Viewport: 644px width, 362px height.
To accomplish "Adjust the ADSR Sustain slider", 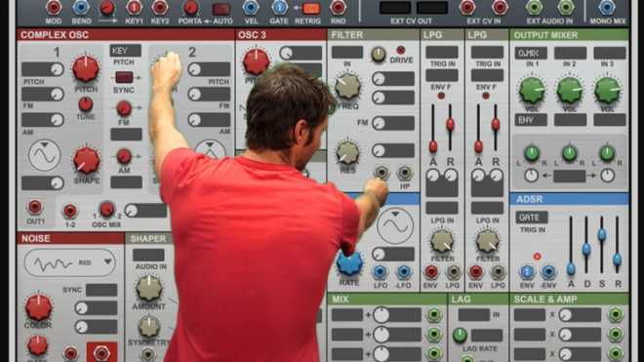I will pos(602,234).
